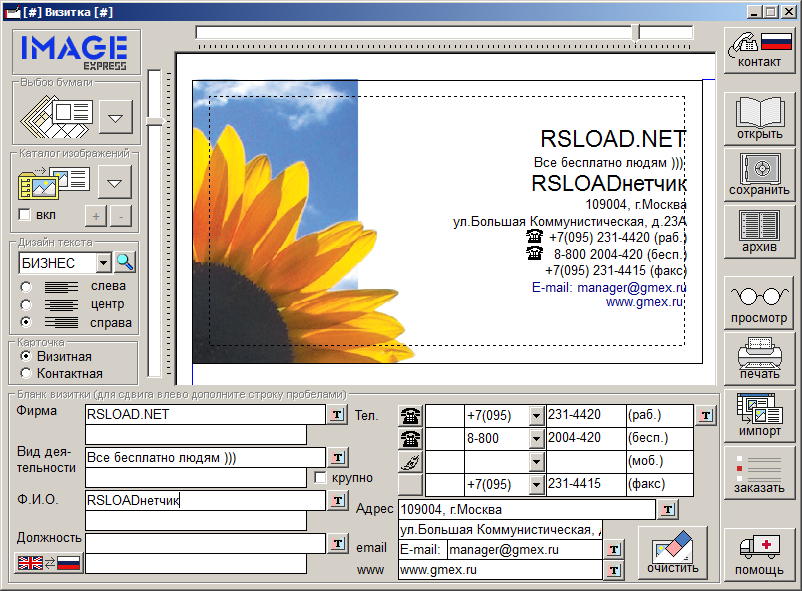The width and height of the screenshot is (802, 591).
Task: Toggle the крупно checkbox
Action: pyautogui.click(x=320, y=477)
